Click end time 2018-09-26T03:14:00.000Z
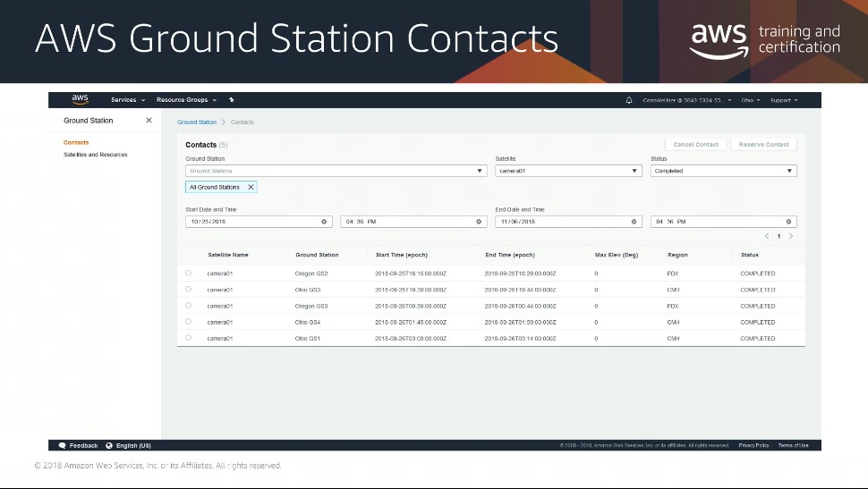This screenshot has width=868, height=489. coord(520,338)
